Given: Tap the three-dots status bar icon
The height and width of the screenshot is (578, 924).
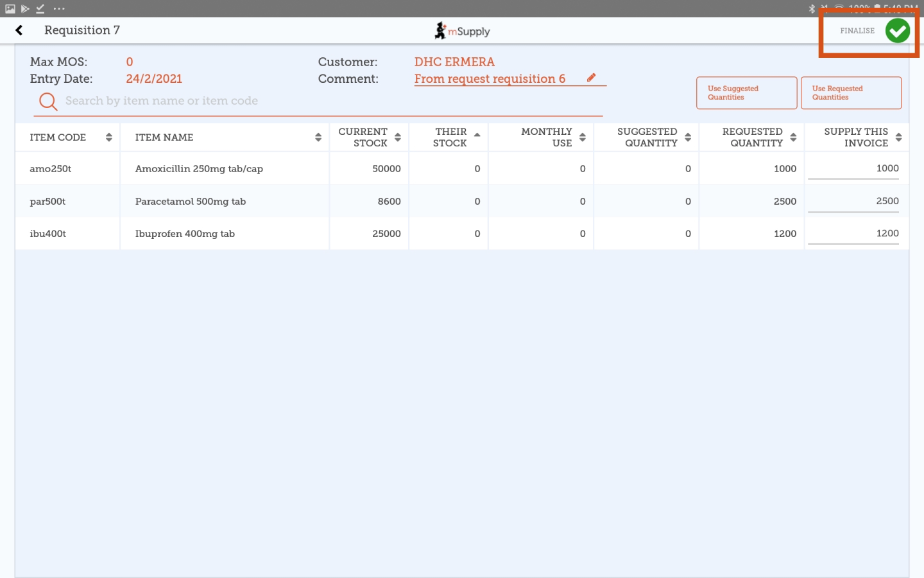Looking at the screenshot, I should 59,8.
